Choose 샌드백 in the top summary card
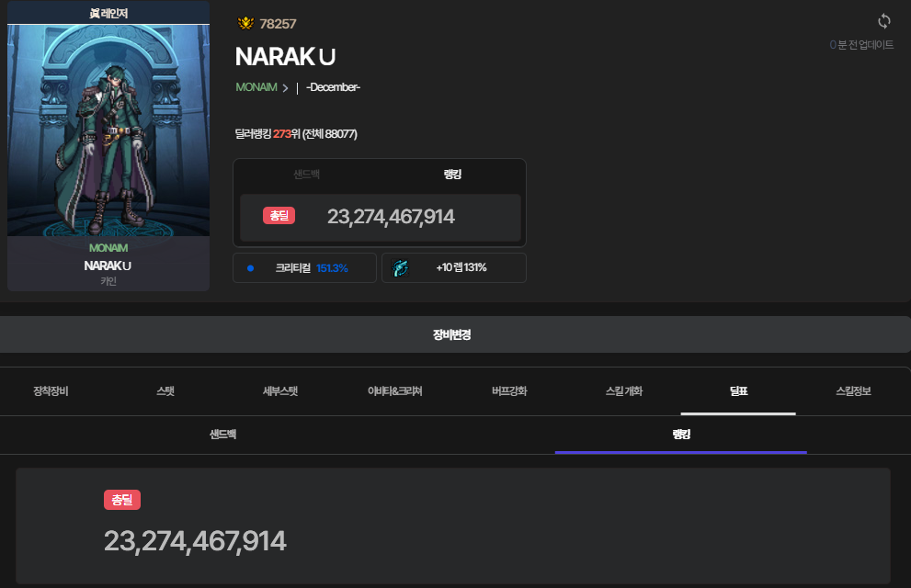911x588 pixels. point(307,175)
